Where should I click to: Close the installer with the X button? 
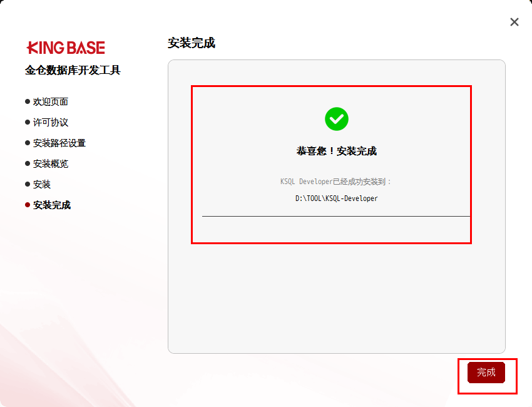[514, 22]
